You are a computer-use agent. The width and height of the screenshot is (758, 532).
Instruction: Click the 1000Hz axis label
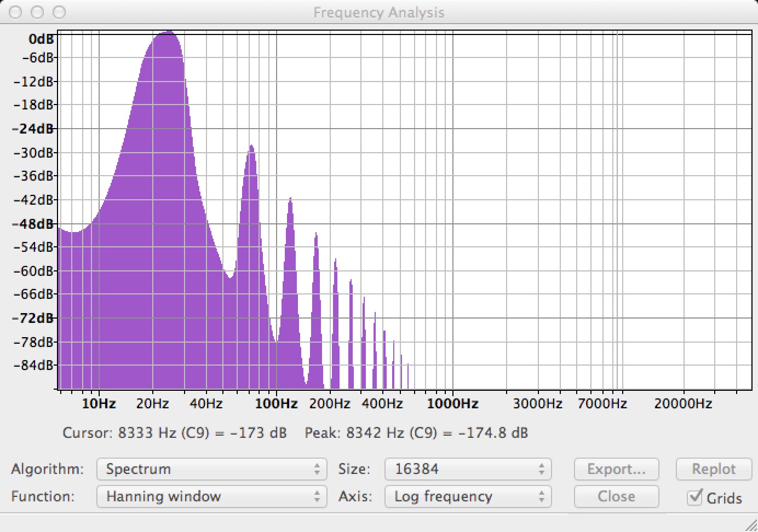pyautogui.click(x=452, y=404)
